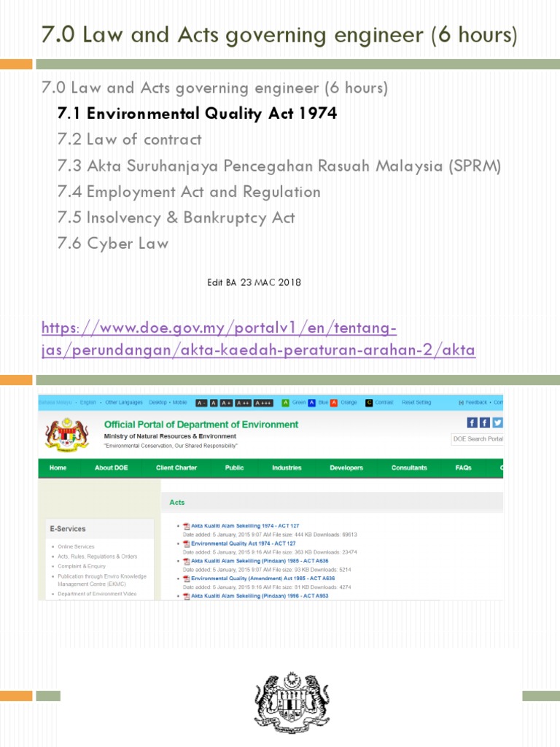Open Akta Kualiti Alam Sekeliling (Pindaan) 1985 link
The image size is (560, 747).
pyautogui.click(x=260, y=561)
